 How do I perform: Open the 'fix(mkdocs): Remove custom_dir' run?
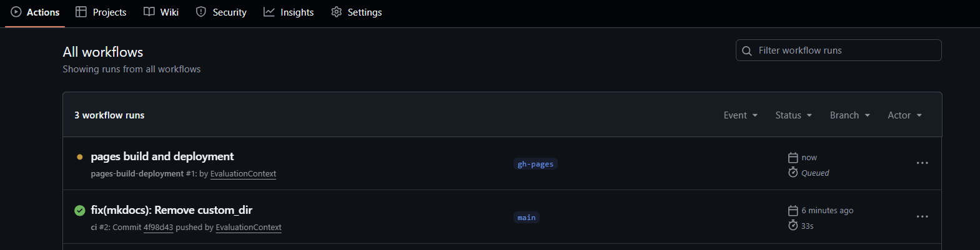pyautogui.click(x=172, y=210)
